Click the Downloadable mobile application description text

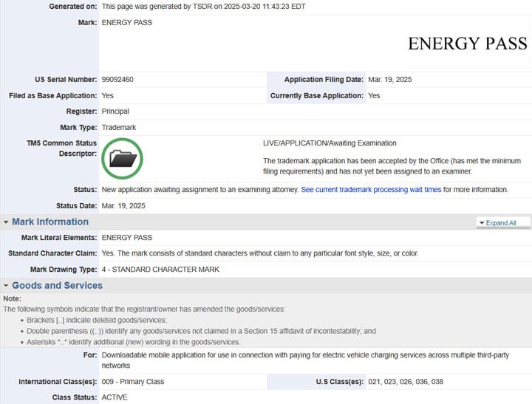(x=305, y=360)
